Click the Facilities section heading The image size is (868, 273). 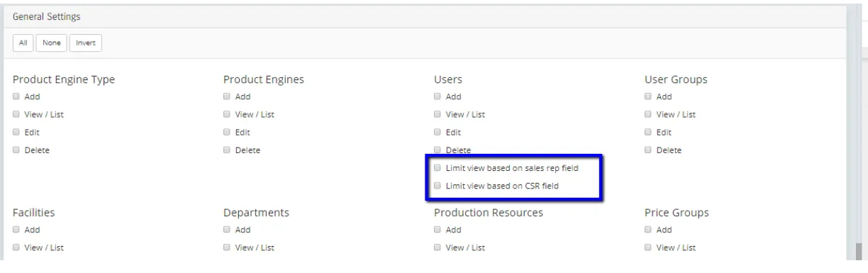[x=34, y=212]
